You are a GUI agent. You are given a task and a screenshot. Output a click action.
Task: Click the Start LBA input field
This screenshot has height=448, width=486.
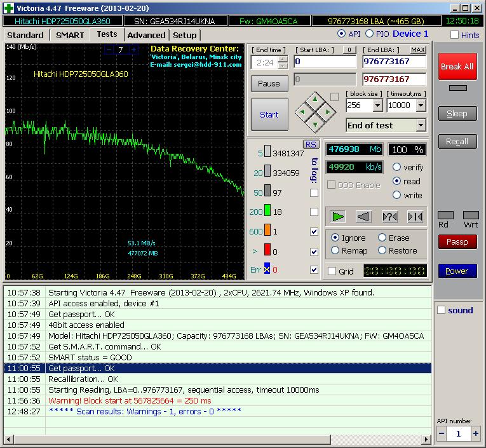tap(325, 62)
